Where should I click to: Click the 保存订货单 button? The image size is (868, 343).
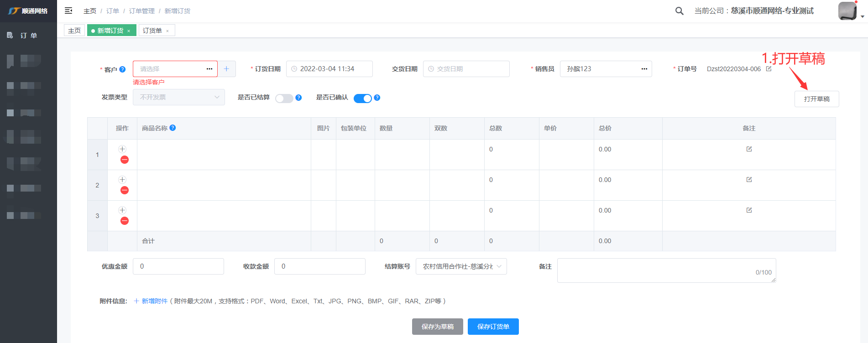click(x=493, y=327)
